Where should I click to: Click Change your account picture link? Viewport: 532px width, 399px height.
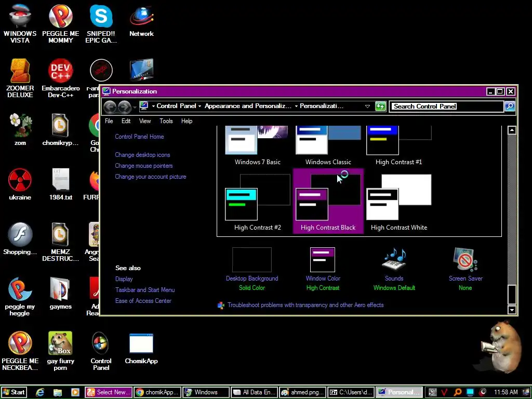click(150, 177)
